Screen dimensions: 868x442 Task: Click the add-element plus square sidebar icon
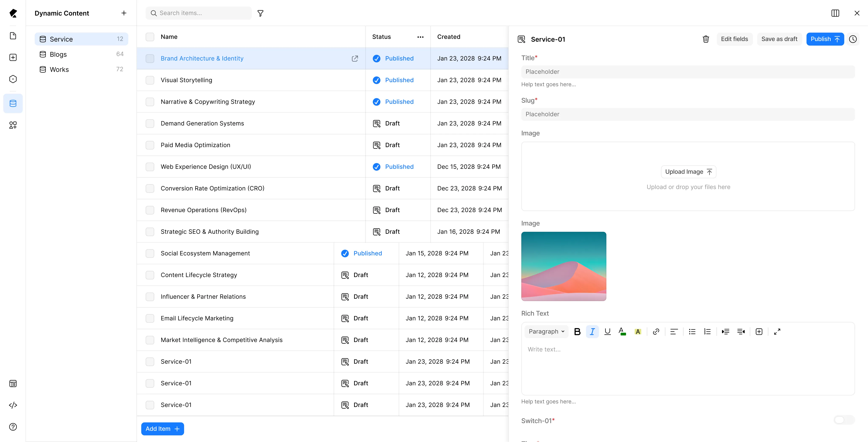[13, 58]
